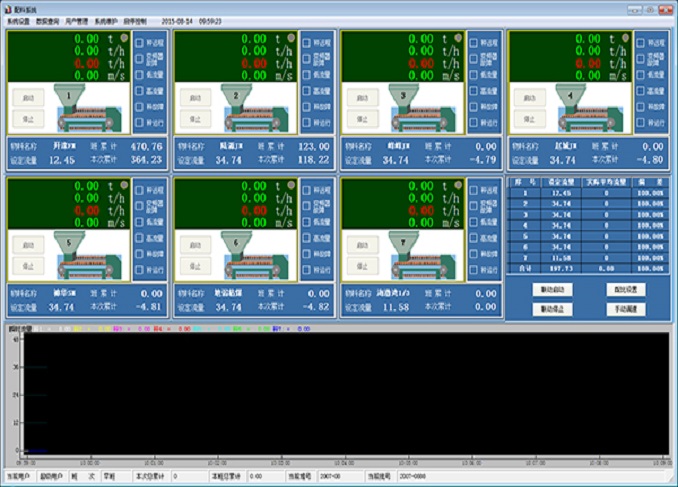Image resolution: width=678 pixels, height=487 pixels.
Task: Open the 用户管理 menu
Action: (77, 20)
